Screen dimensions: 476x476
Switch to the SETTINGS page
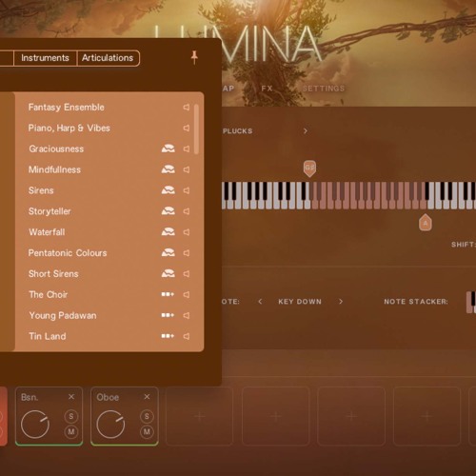324,89
